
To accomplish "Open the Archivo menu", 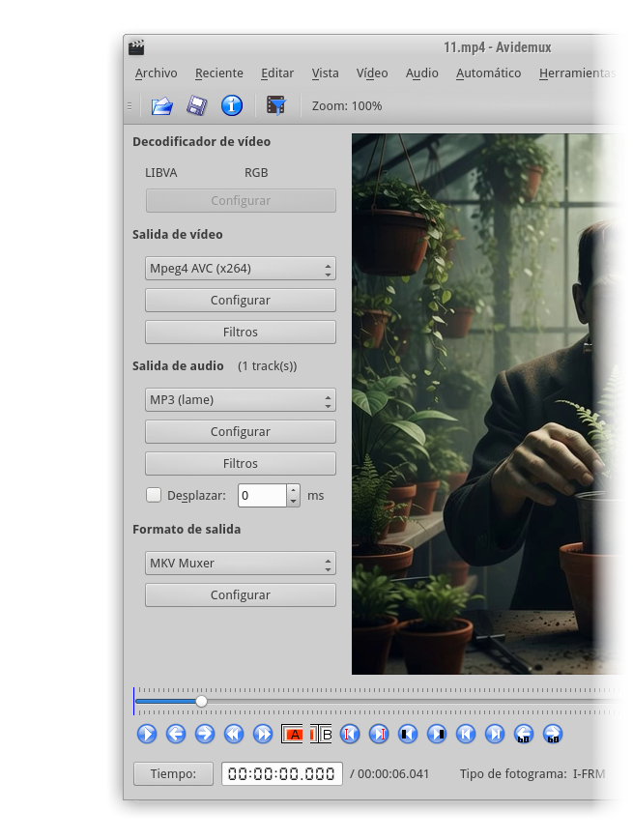I will point(156,73).
